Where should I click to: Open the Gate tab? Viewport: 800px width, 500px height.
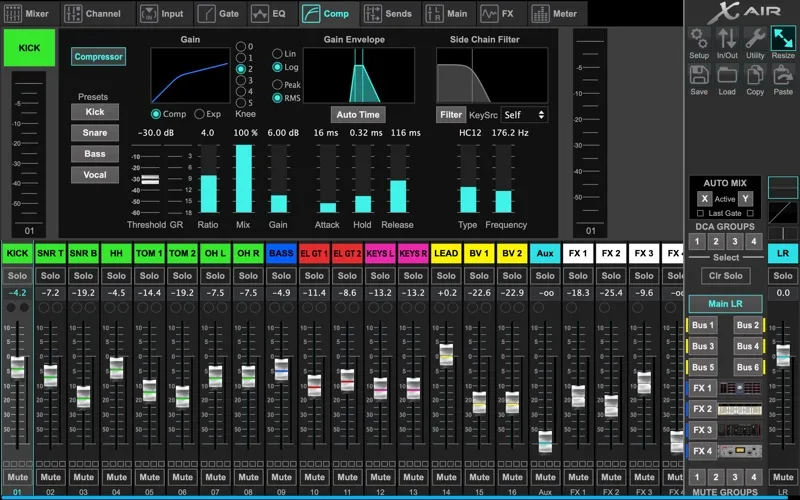click(218, 14)
